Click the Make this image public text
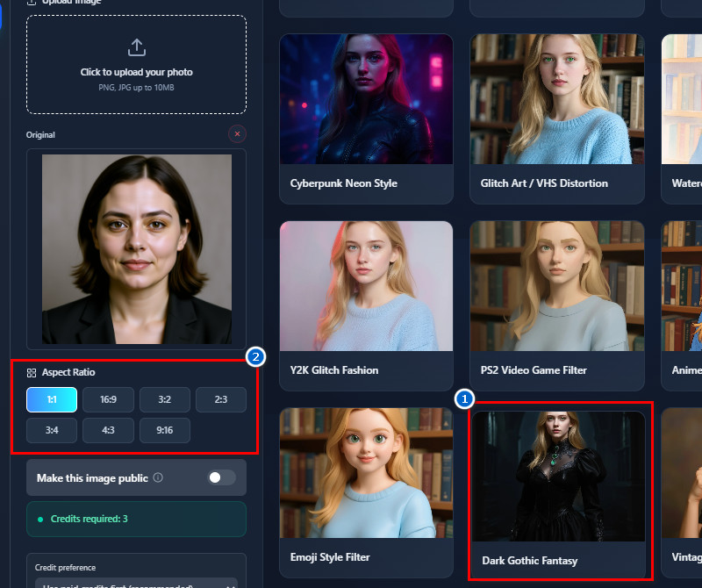The height and width of the screenshot is (588, 702). pos(92,478)
